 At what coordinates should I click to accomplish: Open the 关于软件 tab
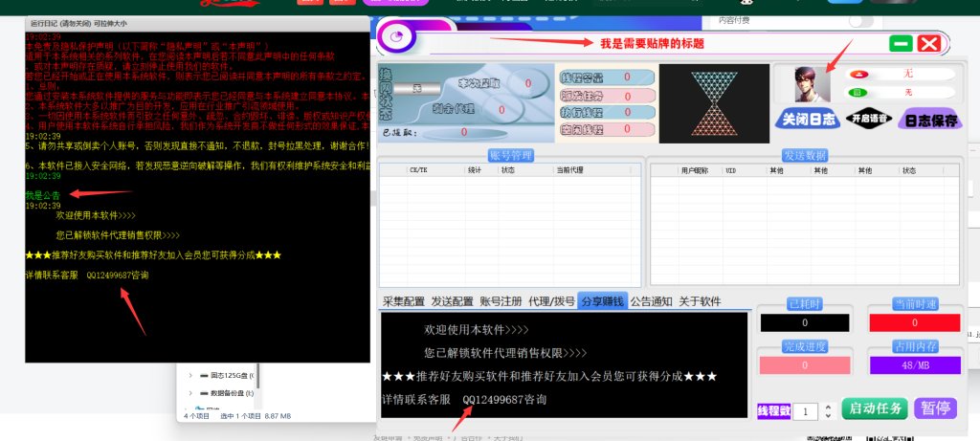pos(700,301)
